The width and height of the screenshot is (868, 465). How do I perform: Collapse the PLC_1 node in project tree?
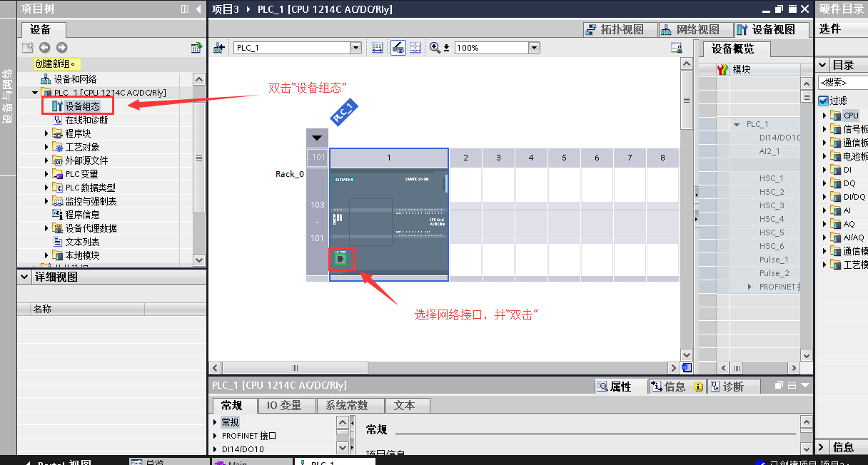coord(35,93)
